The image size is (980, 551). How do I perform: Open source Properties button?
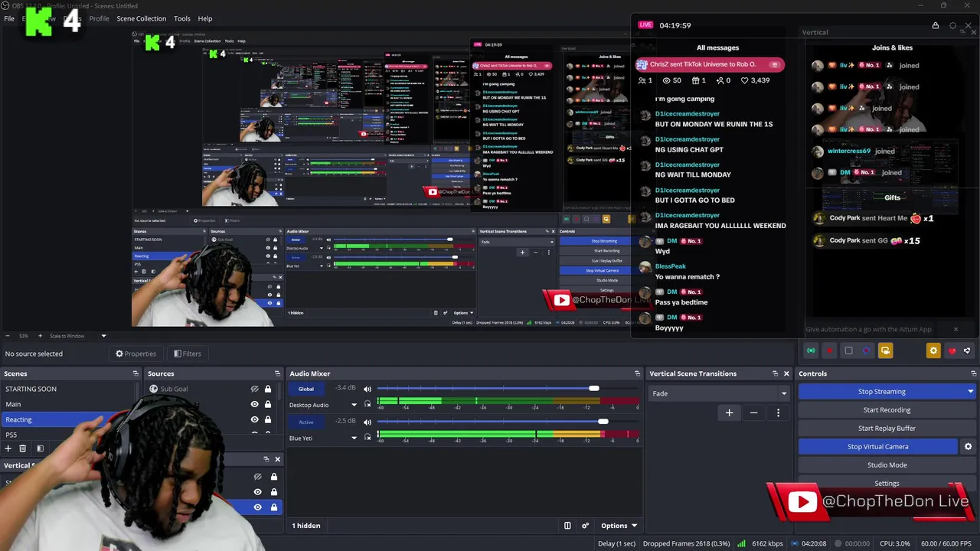pyautogui.click(x=136, y=354)
